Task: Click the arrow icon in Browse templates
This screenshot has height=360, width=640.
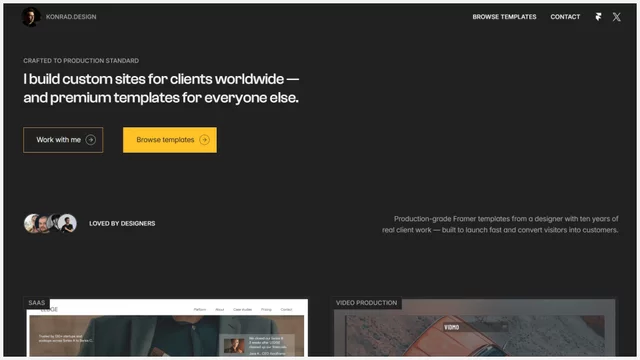Action: point(204,140)
